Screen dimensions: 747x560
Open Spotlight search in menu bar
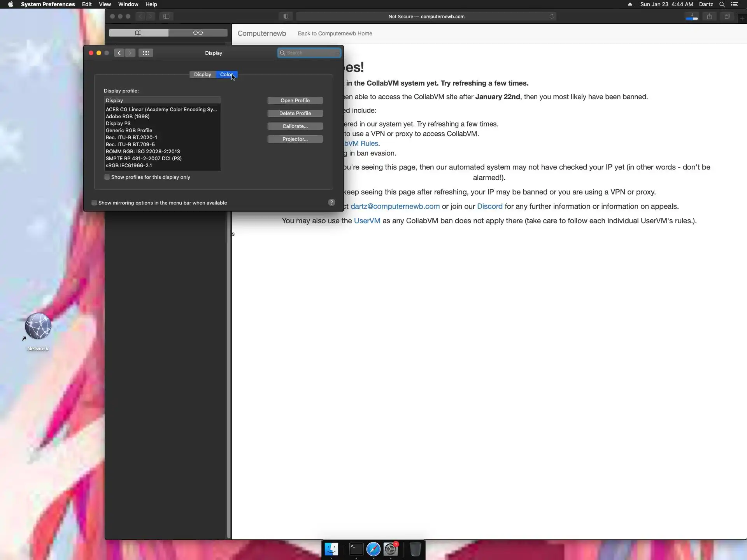(722, 4)
